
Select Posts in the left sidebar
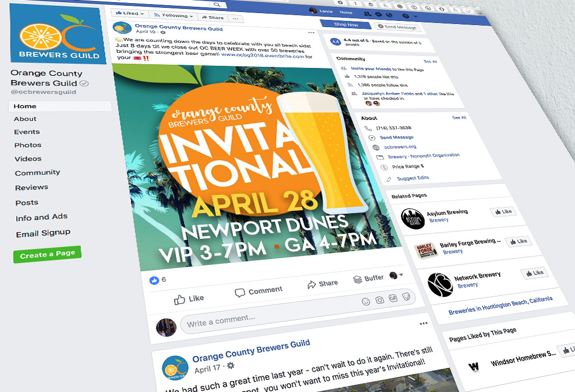click(27, 202)
